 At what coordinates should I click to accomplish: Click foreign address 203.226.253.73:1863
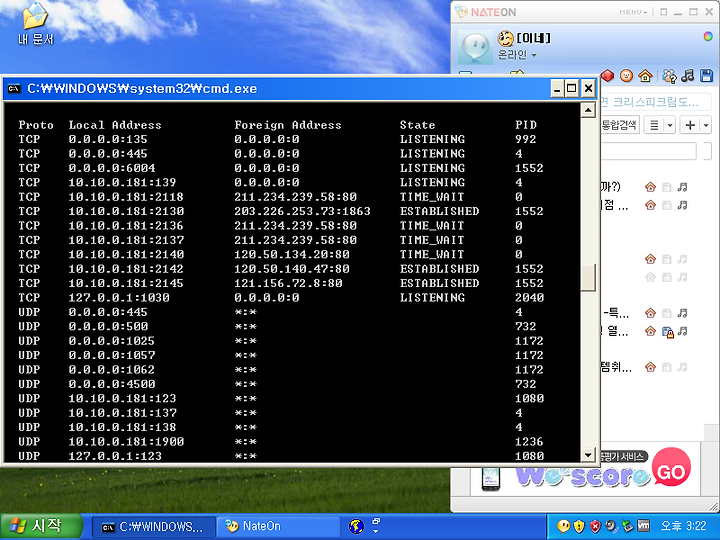[302, 211]
